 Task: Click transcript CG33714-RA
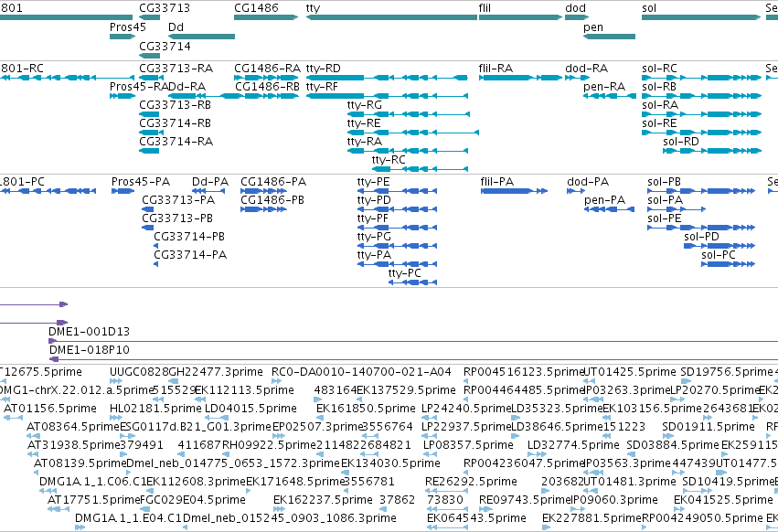pos(149,151)
